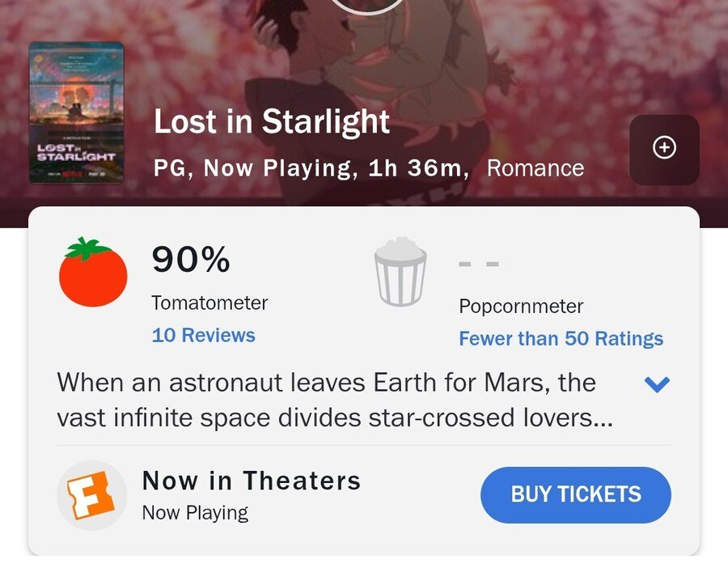The width and height of the screenshot is (728, 568).
Task: Tap the add to watchlist plus icon
Action: point(664,150)
